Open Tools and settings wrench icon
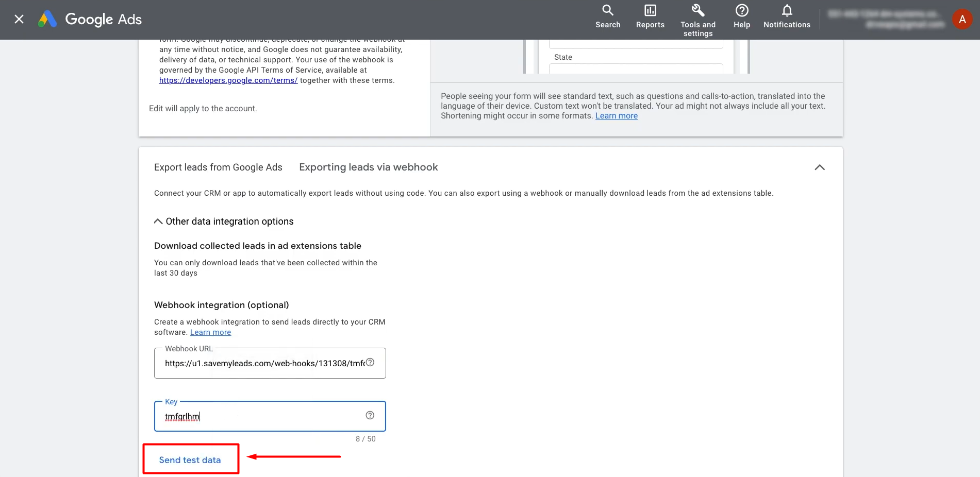This screenshot has height=477, width=980. (697, 10)
